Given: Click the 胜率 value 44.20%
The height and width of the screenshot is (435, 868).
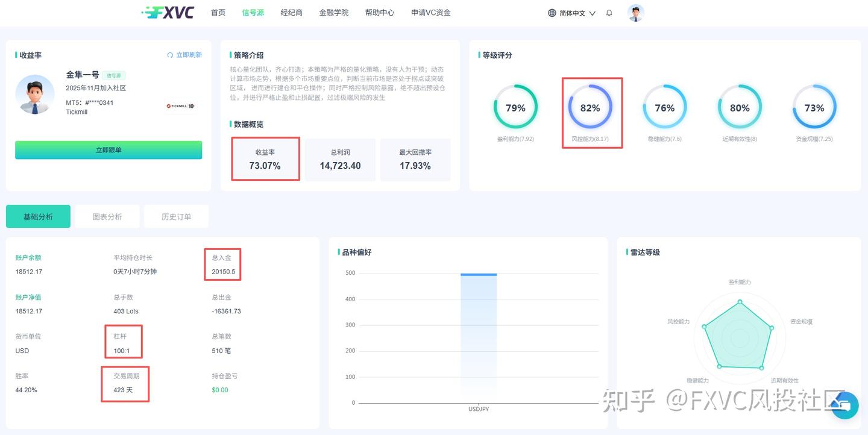Looking at the screenshot, I should pos(27,390).
